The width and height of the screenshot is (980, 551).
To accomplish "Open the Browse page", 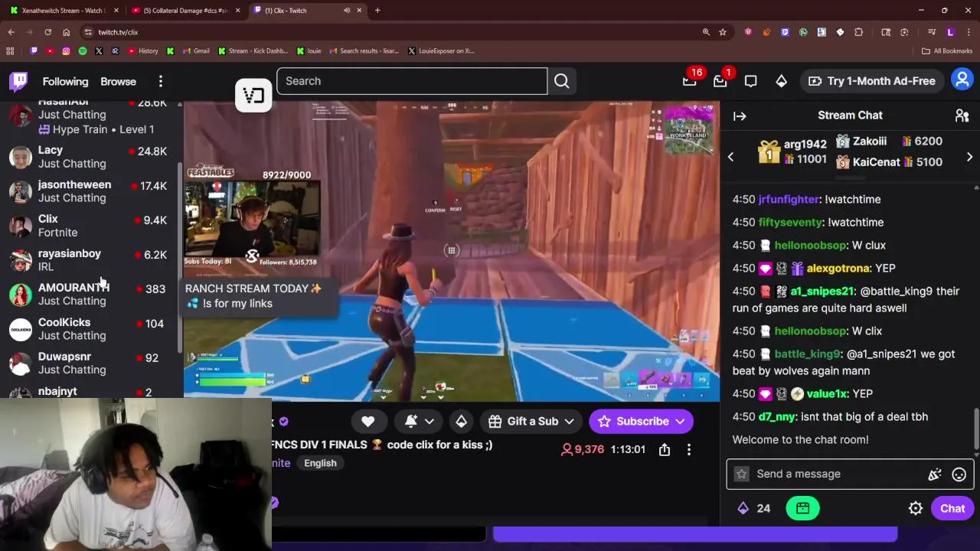I will [118, 81].
